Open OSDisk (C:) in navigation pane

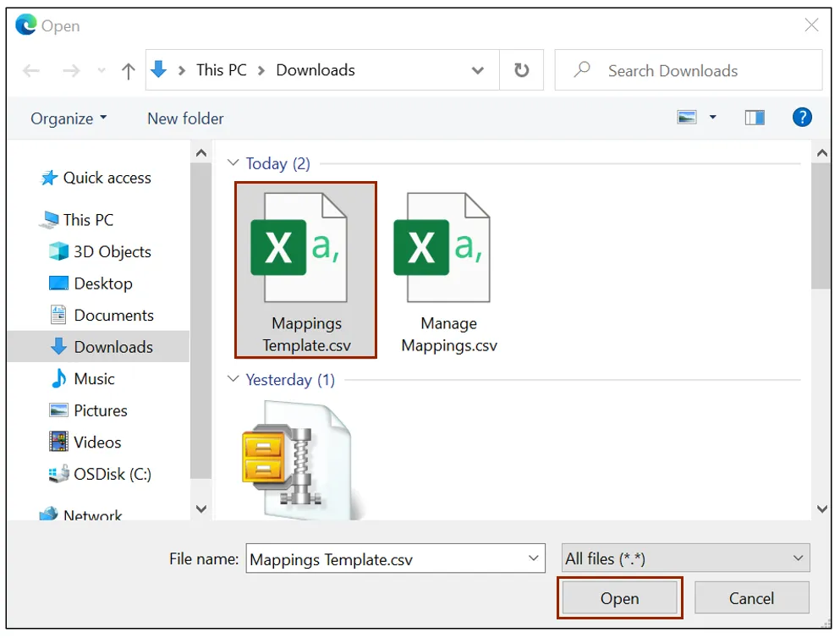point(112,474)
